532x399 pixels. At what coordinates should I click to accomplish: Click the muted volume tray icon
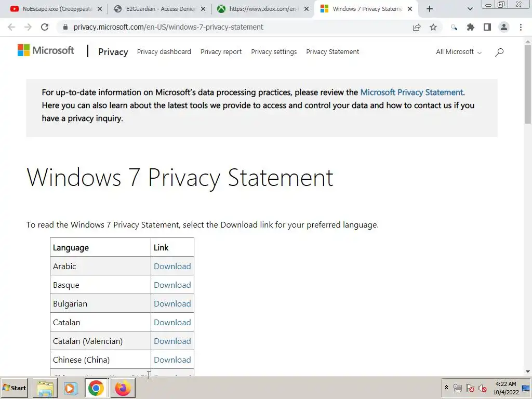pos(483,388)
